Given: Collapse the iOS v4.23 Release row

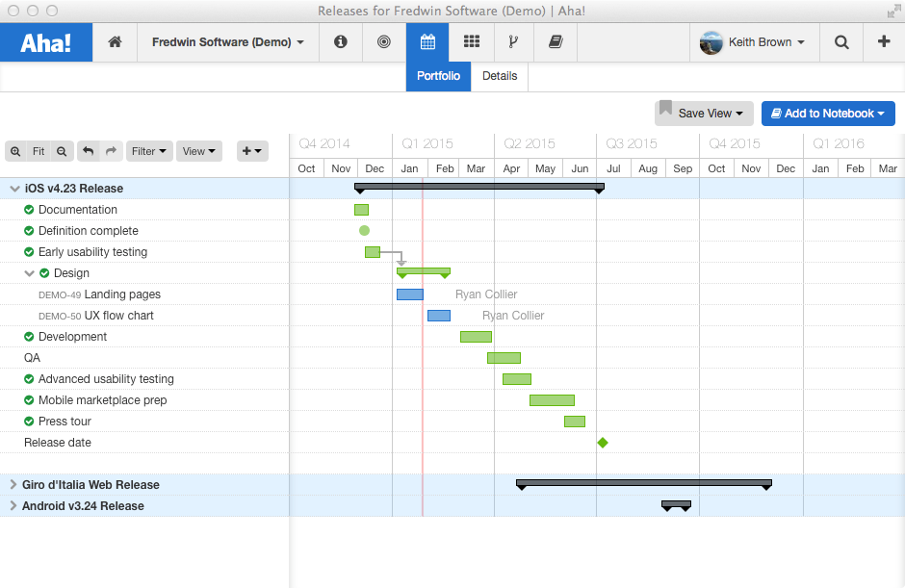Looking at the screenshot, I should click(x=15, y=189).
